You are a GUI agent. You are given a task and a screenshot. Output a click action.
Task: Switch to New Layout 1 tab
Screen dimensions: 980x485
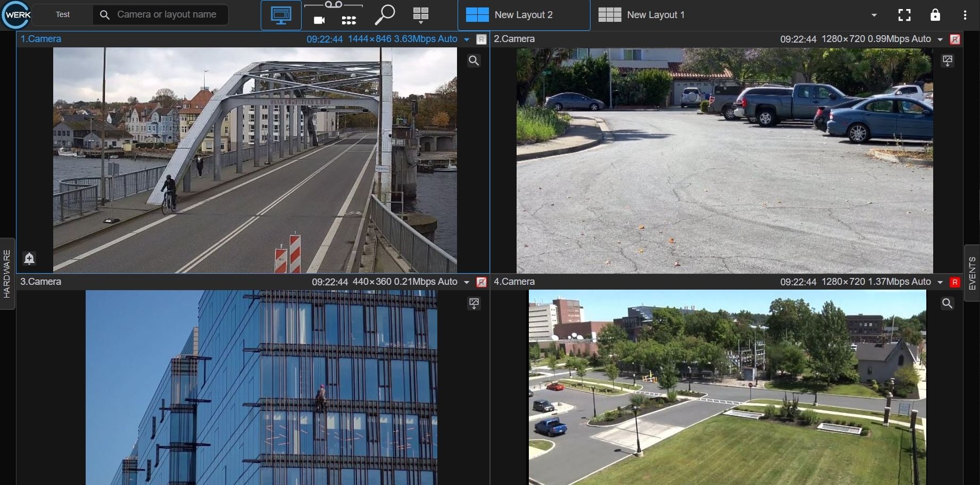click(642, 15)
